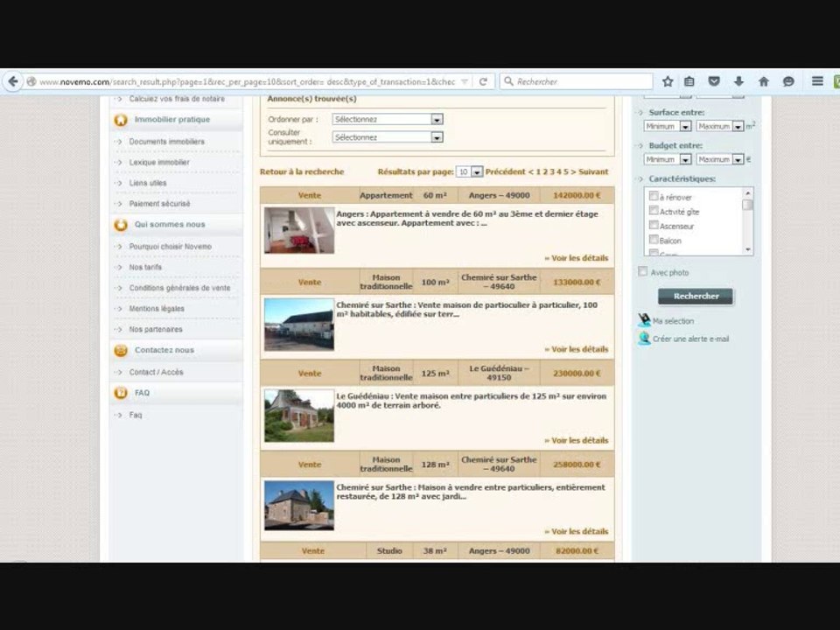Click the Ma sélection icon
840x630 pixels.
(x=644, y=320)
